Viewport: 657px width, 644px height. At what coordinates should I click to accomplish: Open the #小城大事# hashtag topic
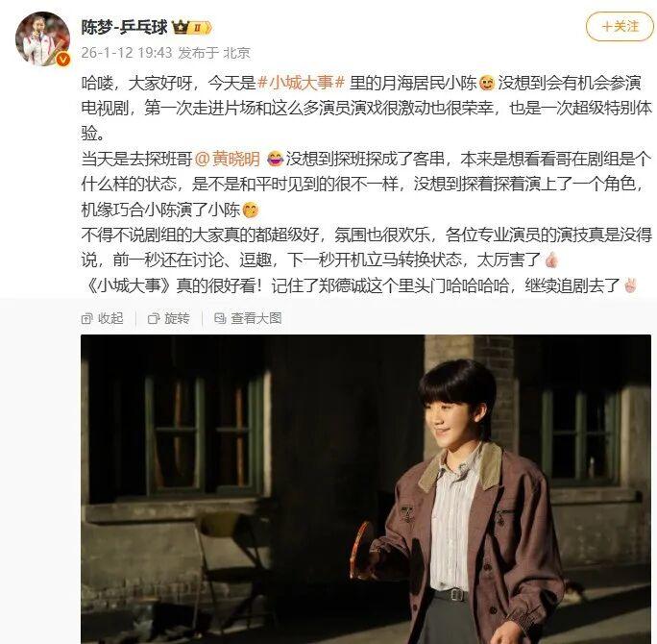302,83
